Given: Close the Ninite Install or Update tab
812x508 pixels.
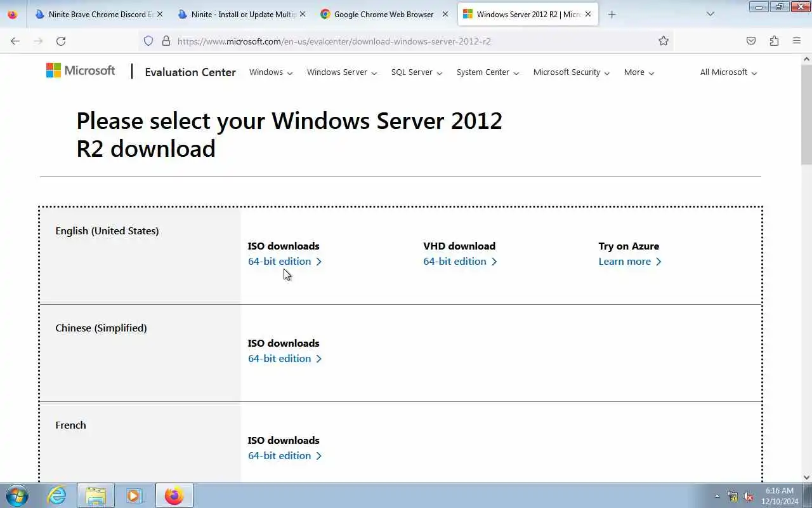Looking at the screenshot, I should pos(302,14).
